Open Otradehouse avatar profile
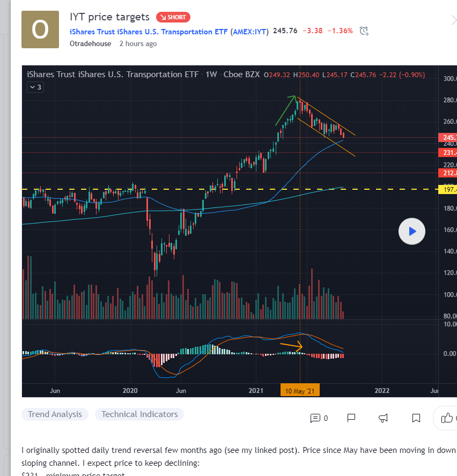The image size is (457, 476). [40, 29]
